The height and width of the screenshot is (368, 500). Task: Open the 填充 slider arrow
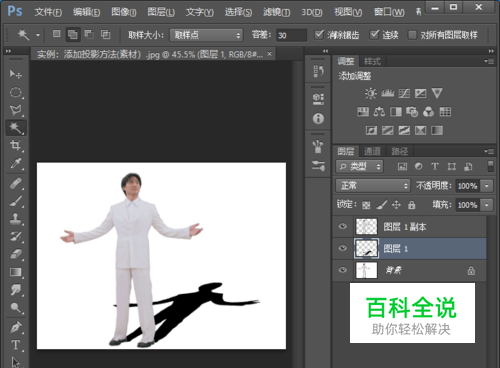487,205
